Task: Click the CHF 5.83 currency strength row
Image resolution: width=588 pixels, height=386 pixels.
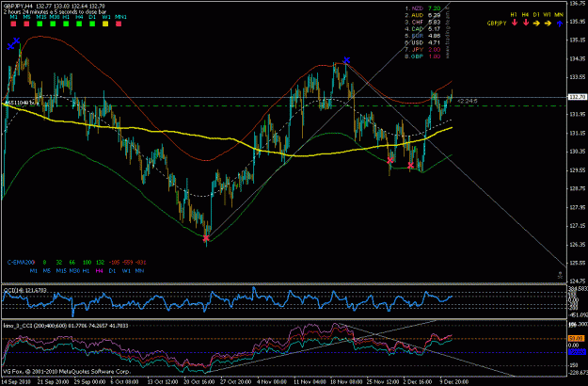Action: coord(422,23)
